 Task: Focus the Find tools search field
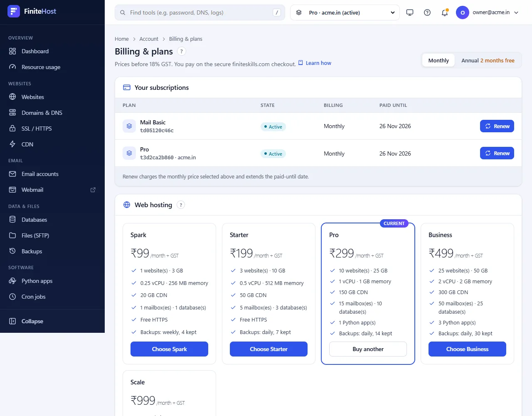click(x=200, y=12)
